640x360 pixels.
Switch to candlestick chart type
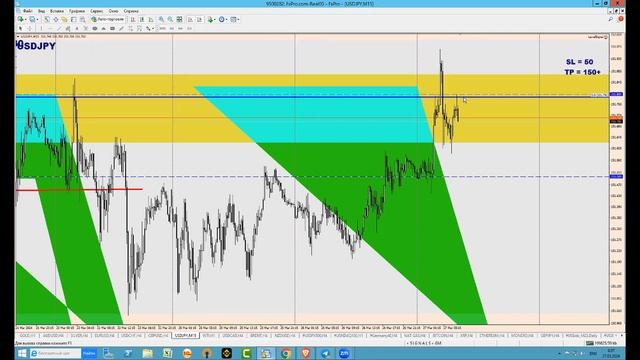(142, 20)
